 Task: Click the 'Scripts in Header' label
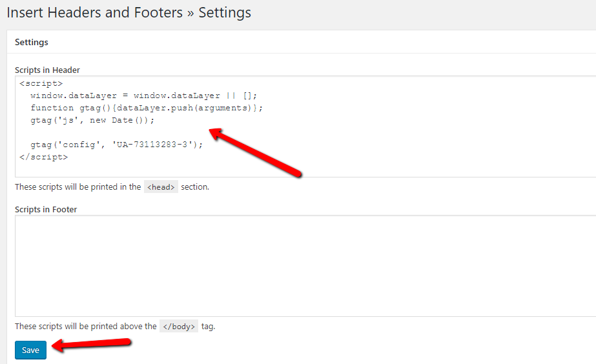pos(47,70)
